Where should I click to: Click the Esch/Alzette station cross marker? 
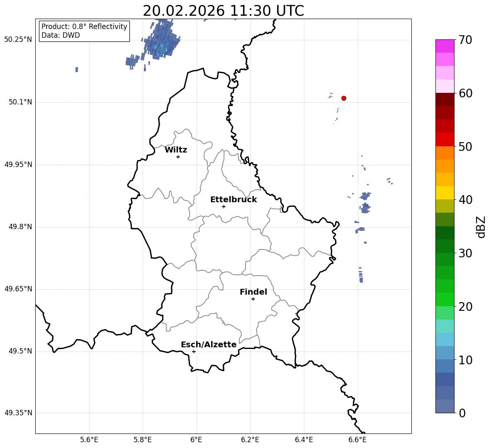[x=194, y=351]
